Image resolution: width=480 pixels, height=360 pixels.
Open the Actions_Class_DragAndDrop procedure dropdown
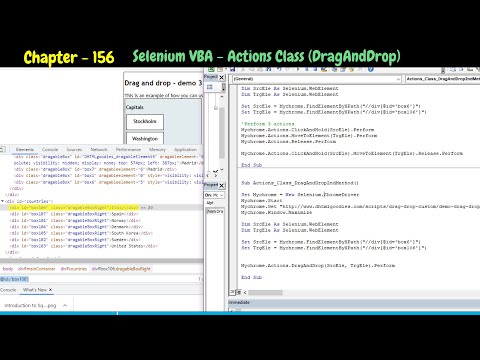(x=443, y=79)
